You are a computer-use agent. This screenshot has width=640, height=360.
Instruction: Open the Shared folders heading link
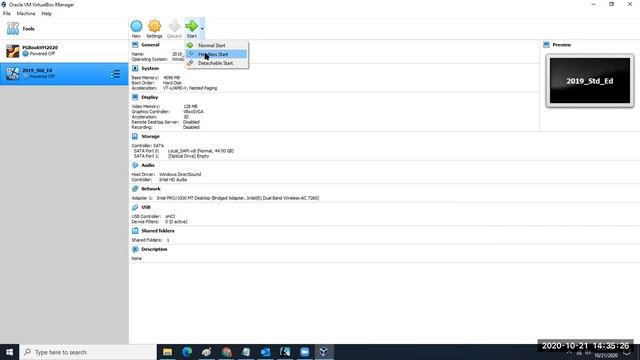coord(158,231)
